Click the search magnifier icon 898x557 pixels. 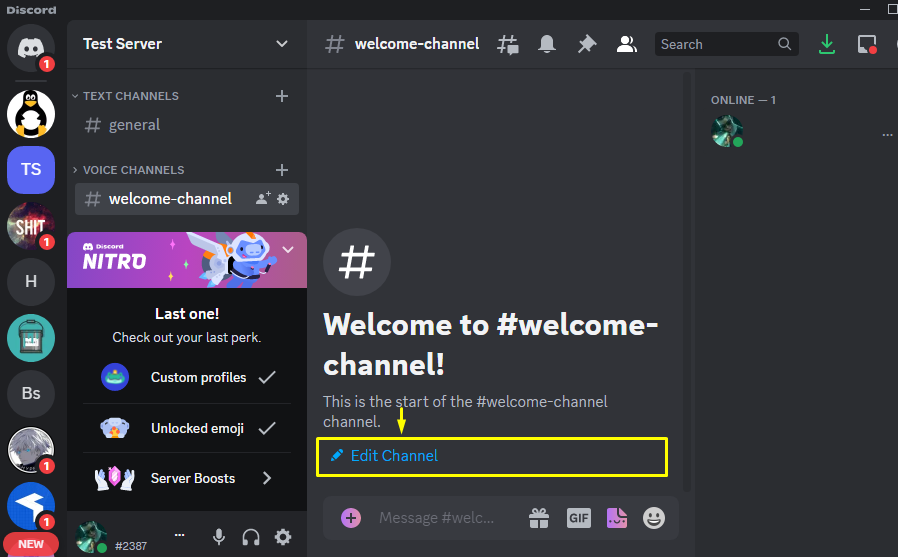tap(784, 44)
